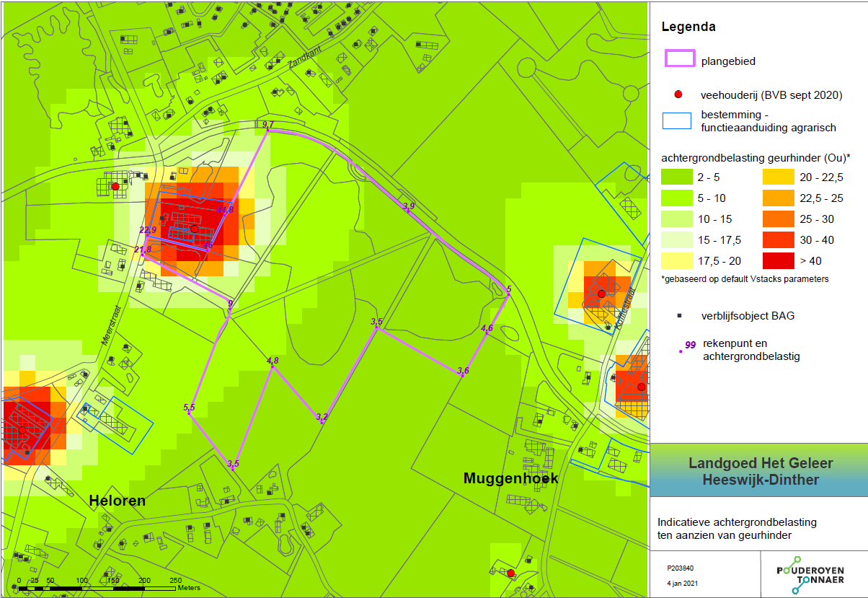Click the Muggenhoek place name

[x=511, y=478]
